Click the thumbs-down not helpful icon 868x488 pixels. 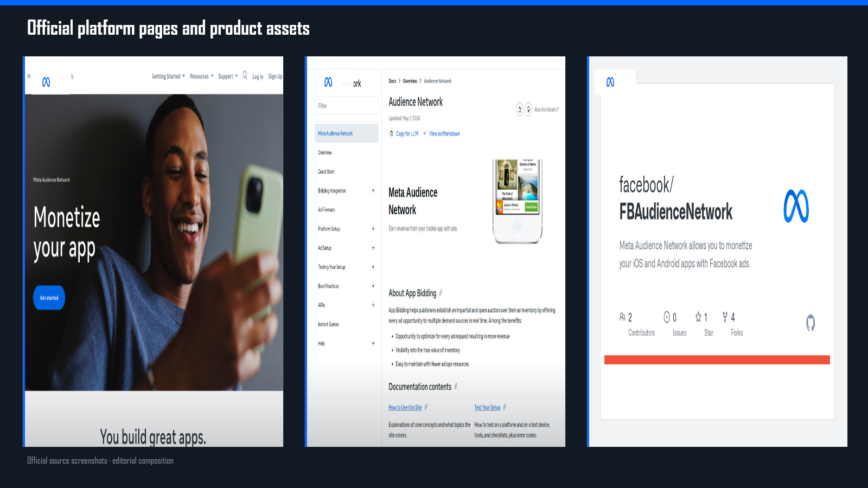click(x=528, y=110)
